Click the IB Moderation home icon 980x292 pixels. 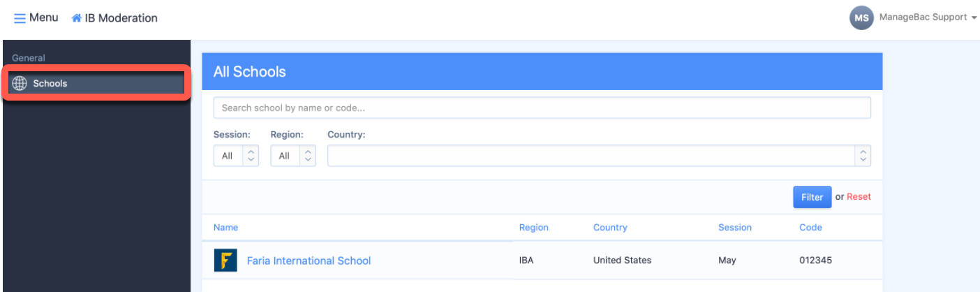coord(77,18)
